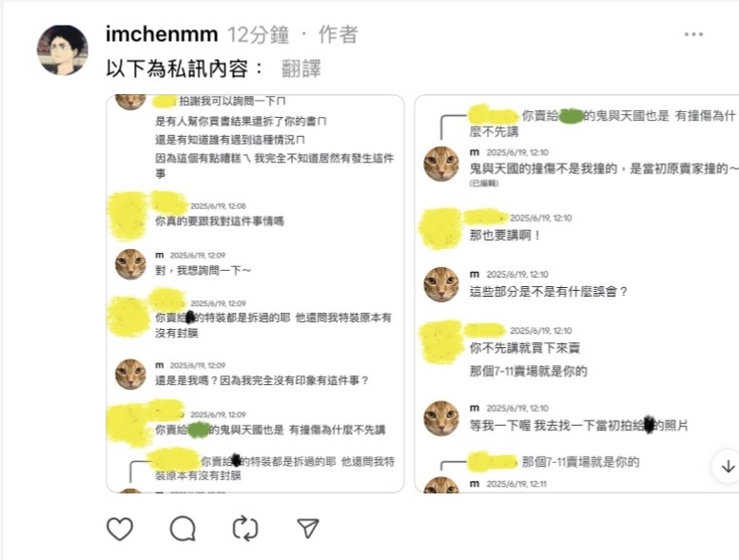Open imchenmm's profile avatar

63,50
